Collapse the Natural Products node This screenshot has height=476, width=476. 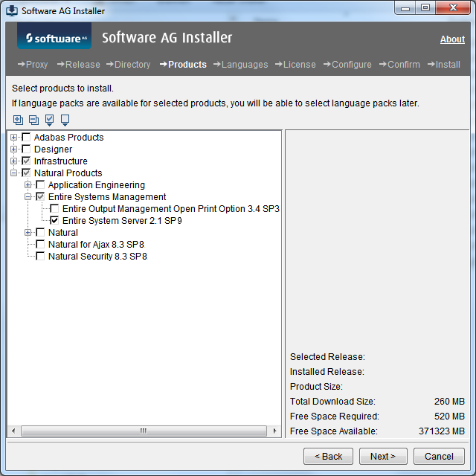coord(14,173)
